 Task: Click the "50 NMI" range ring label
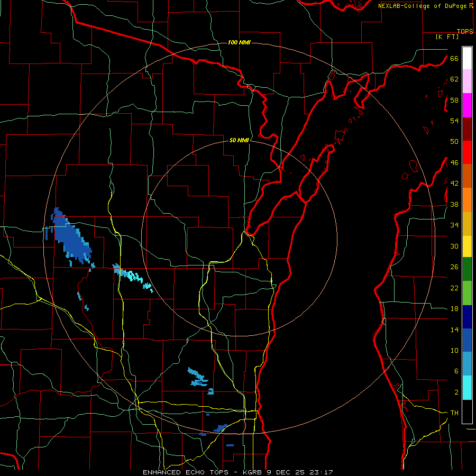tap(239, 140)
